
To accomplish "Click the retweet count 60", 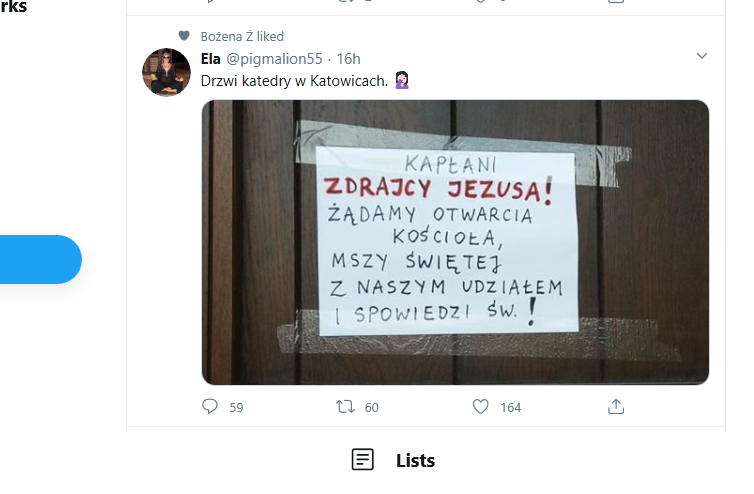I will tap(371, 407).
